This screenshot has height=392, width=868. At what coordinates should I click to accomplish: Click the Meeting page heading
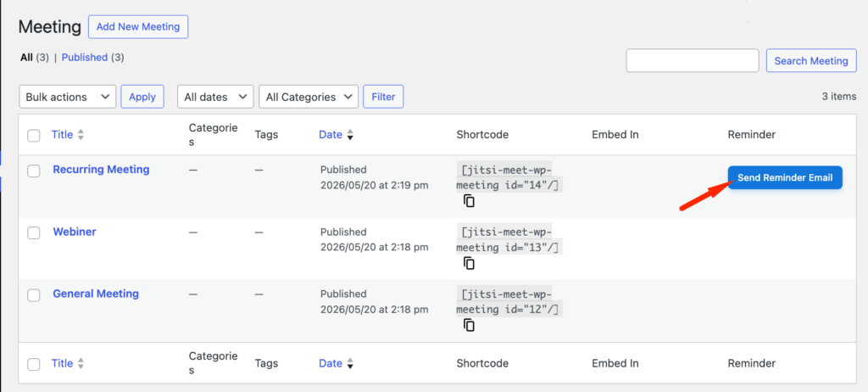[x=50, y=26]
